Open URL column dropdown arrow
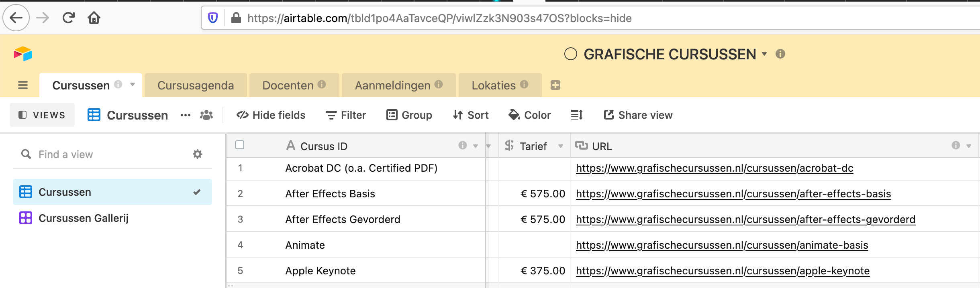The height and width of the screenshot is (288, 980). point(969,146)
